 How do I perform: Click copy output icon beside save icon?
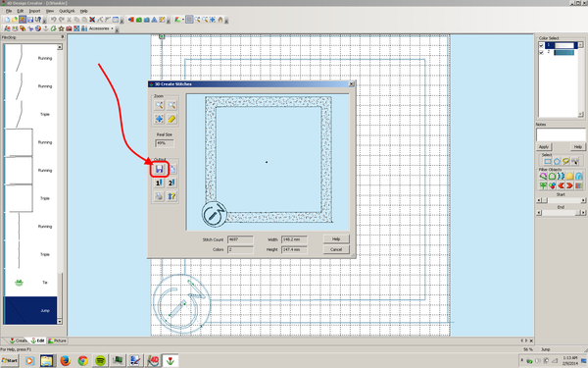pyautogui.click(x=172, y=169)
